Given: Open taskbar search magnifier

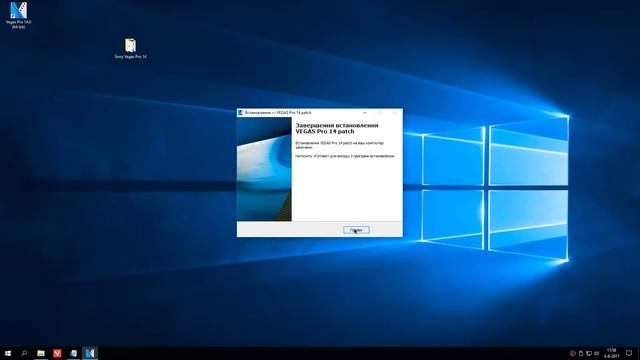Looking at the screenshot, I should pos(24,353).
